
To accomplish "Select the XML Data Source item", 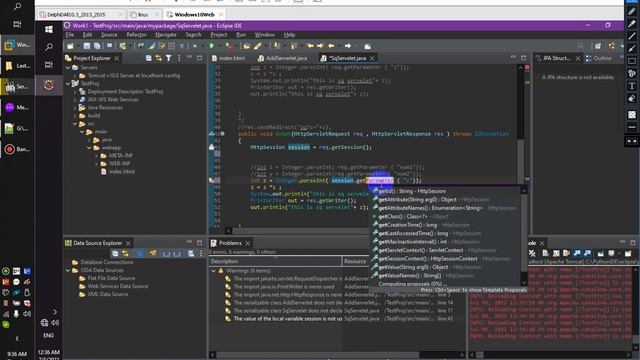I will point(108,294).
